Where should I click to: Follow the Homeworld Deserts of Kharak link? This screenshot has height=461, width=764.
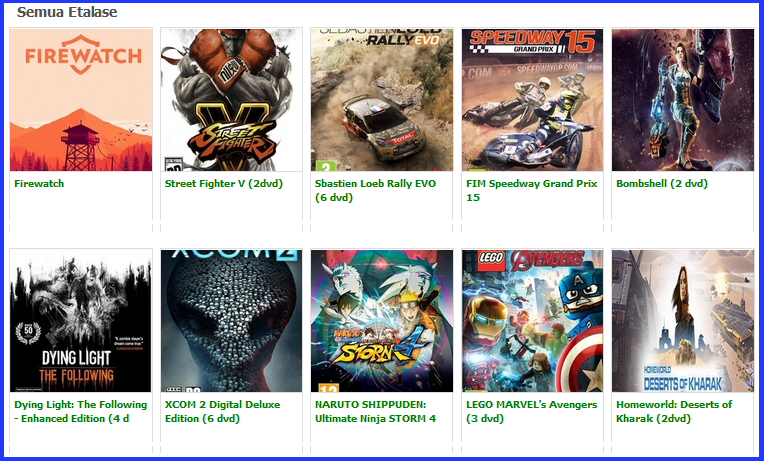[674, 411]
